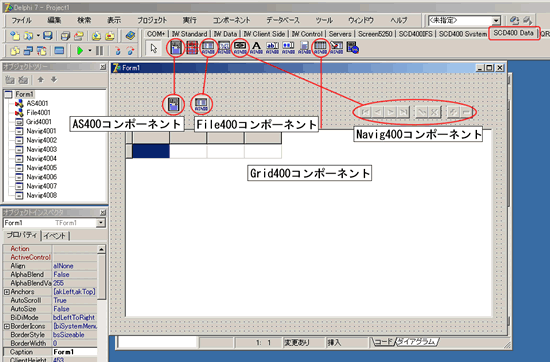Choose the arrow pointer tool in the palette
This screenshot has width=550, height=362.
click(x=154, y=48)
